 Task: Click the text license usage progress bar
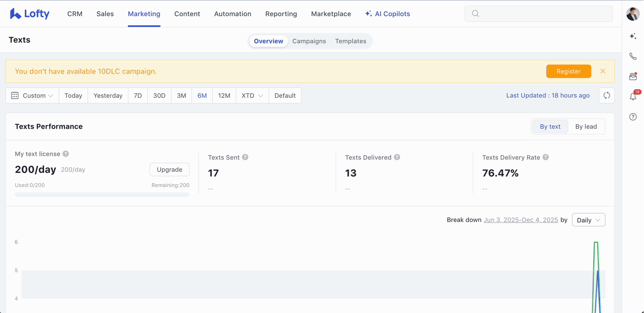[102, 195]
